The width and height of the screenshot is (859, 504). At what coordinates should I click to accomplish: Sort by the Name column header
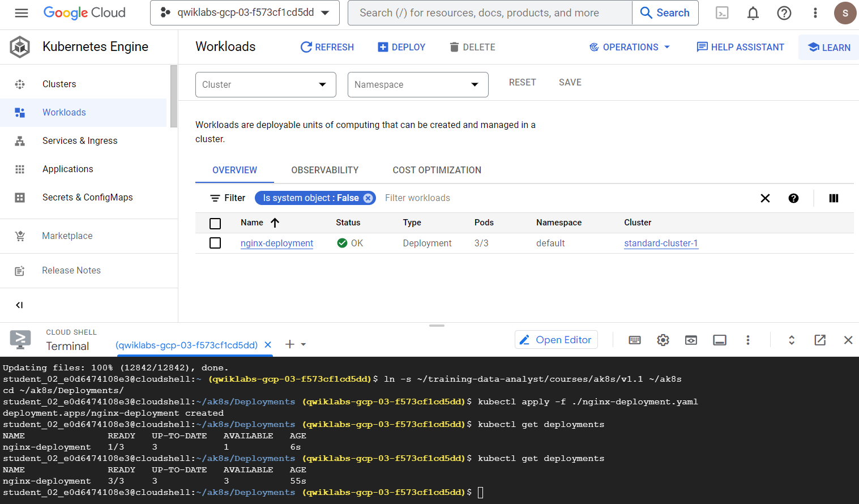[x=260, y=223]
